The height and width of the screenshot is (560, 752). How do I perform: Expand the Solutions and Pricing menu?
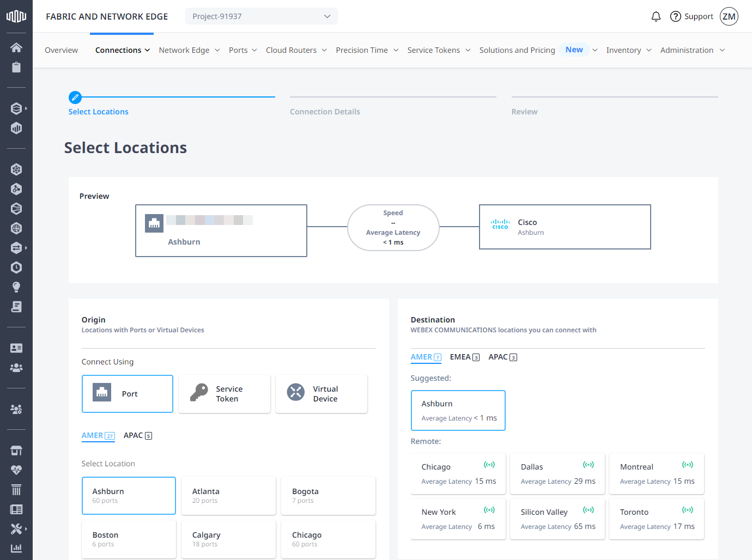pos(538,50)
